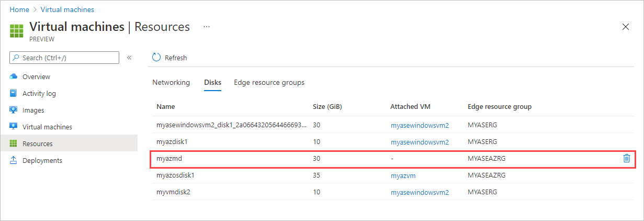Click MYASEAZRG in the myazosdisk1 row

pyautogui.click(x=487, y=175)
